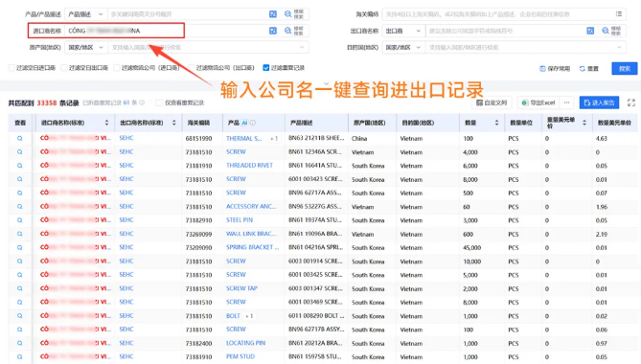View the THREADED RIVET record via magnifier
The height and width of the screenshot is (364, 641).
click(x=19, y=166)
